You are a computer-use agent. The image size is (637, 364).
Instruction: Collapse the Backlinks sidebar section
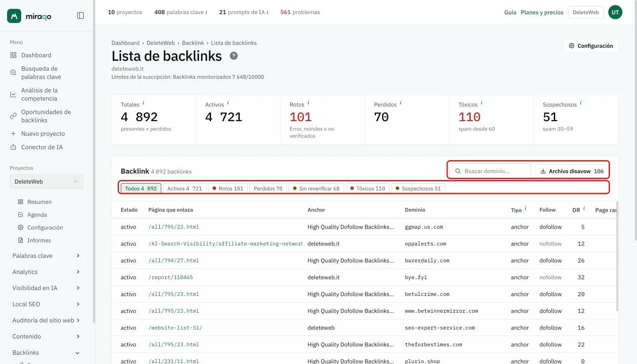click(x=46, y=353)
